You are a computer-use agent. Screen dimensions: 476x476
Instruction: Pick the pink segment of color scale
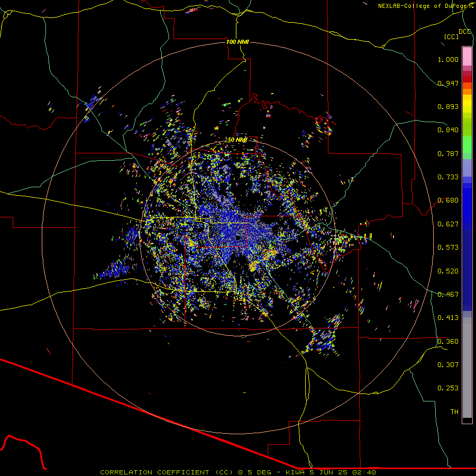coord(467,57)
